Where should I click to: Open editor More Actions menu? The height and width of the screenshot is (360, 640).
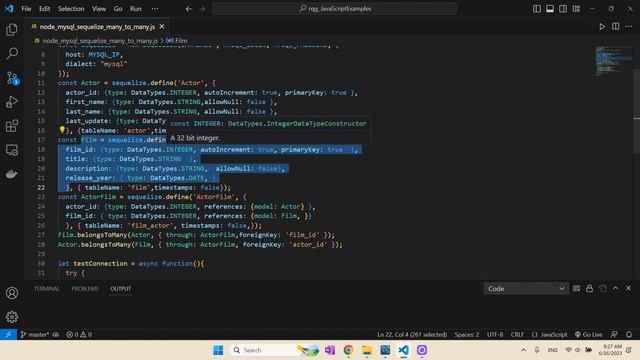[x=629, y=27]
